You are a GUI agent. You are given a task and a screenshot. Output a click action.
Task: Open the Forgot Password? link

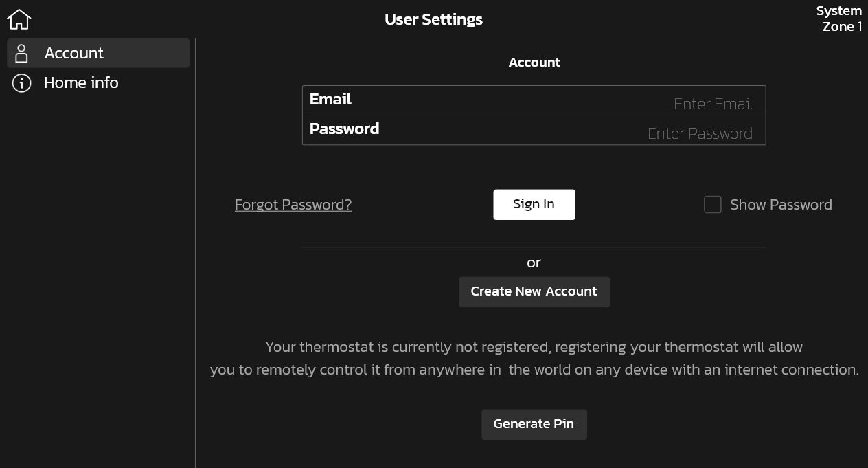pyautogui.click(x=293, y=205)
